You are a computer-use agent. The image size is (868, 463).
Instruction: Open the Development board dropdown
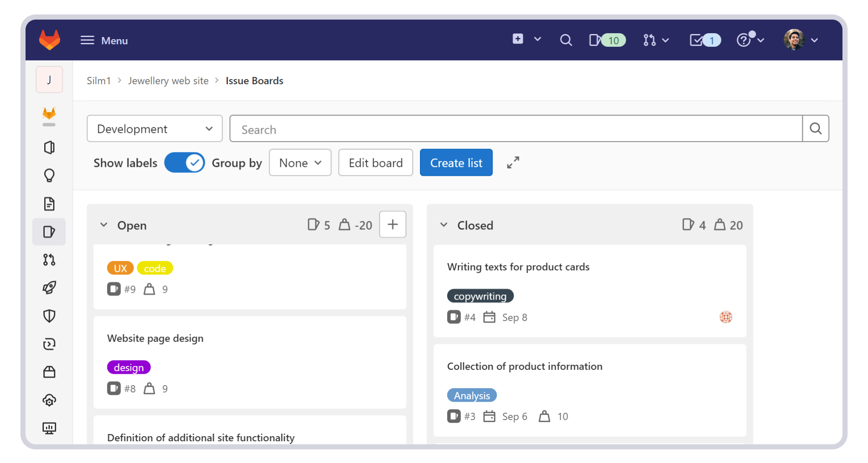click(154, 129)
